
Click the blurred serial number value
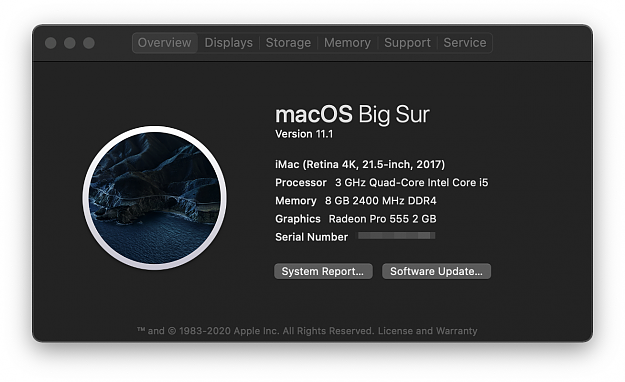tap(396, 236)
